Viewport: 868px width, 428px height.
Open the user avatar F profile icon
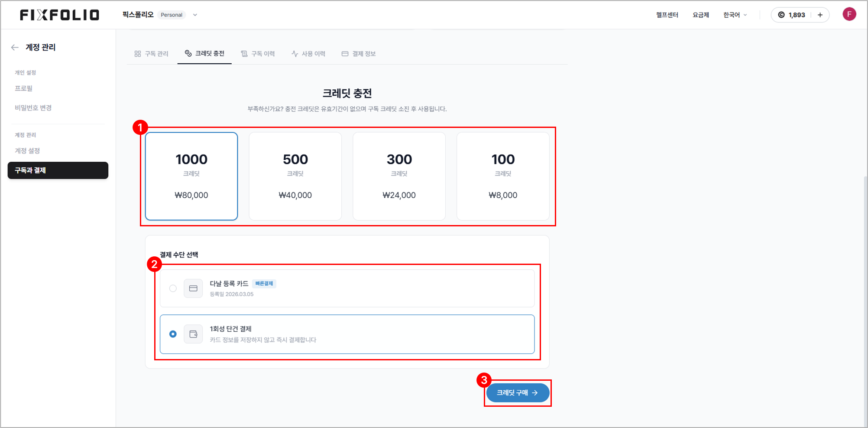(849, 14)
